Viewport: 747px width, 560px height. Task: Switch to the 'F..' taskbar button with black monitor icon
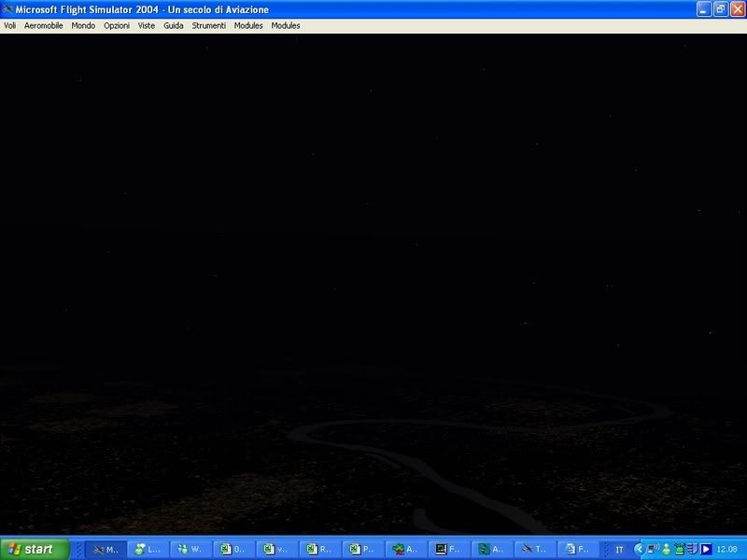(x=449, y=550)
